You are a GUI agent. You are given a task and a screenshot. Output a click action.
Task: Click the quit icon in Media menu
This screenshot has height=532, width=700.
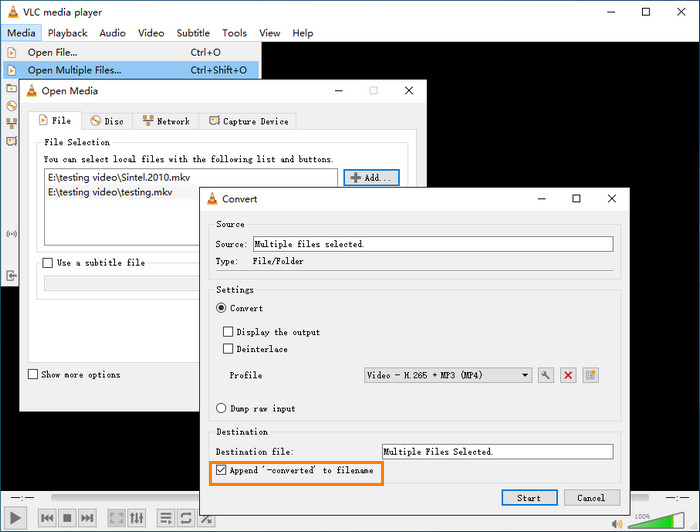(11, 275)
